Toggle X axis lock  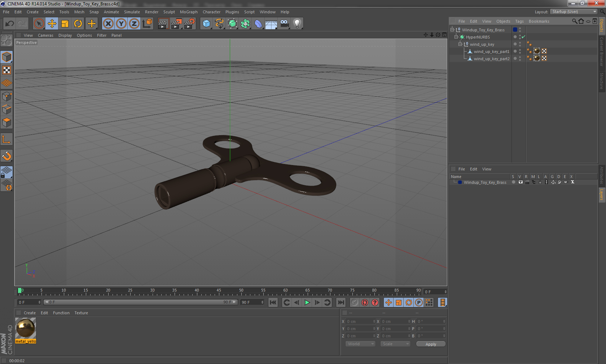coord(108,24)
